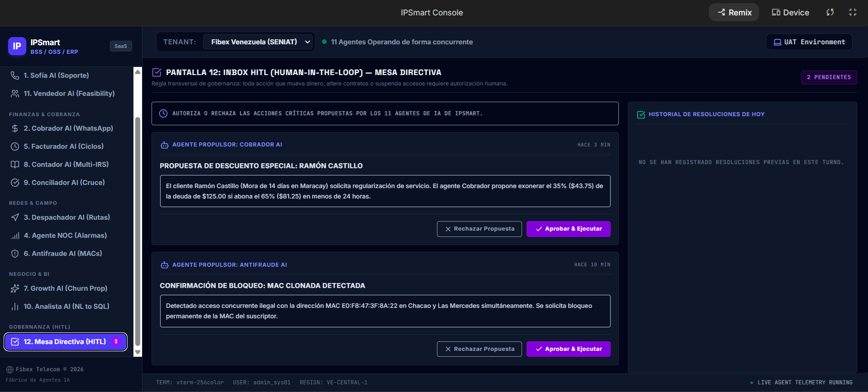868x392 pixels.
Task: Click the globe icon beside Fibex Telecom
Action: tap(9, 370)
